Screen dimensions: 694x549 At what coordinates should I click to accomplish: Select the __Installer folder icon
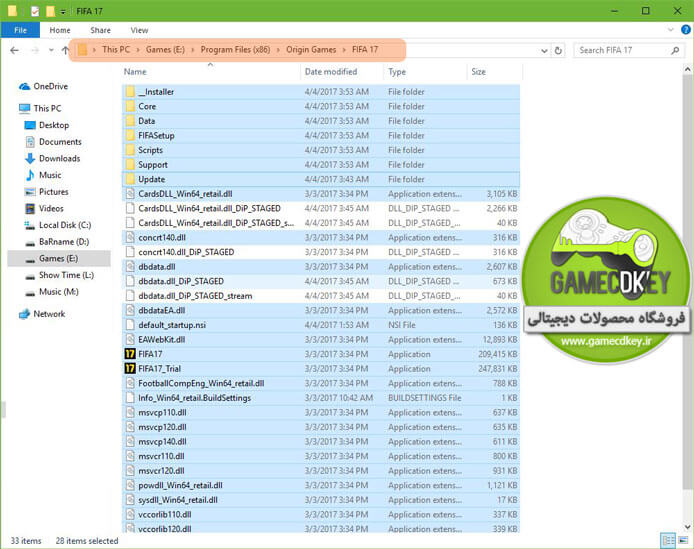130,92
